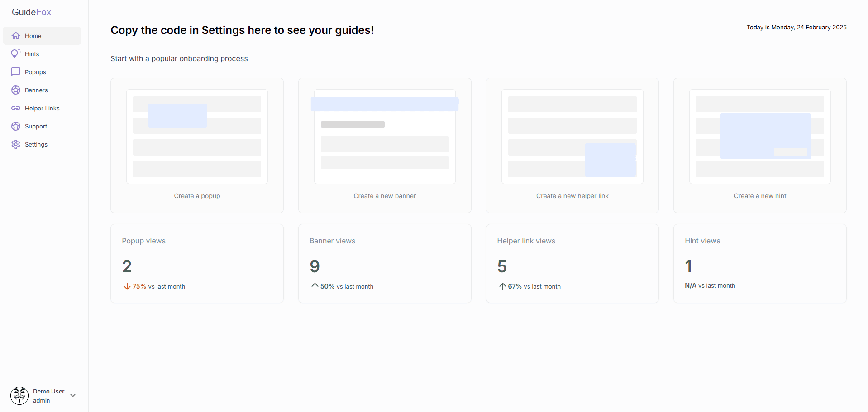Click Create a new helper link

572,196
